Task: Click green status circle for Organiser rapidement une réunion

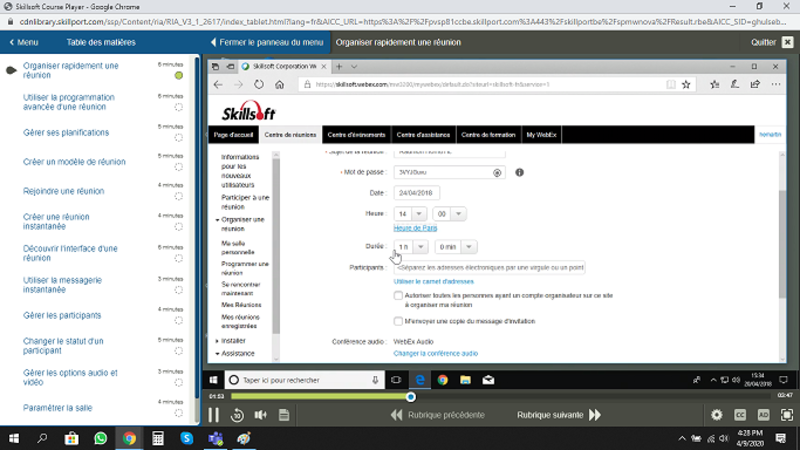Action: pyautogui.click(x=179, y=76)
